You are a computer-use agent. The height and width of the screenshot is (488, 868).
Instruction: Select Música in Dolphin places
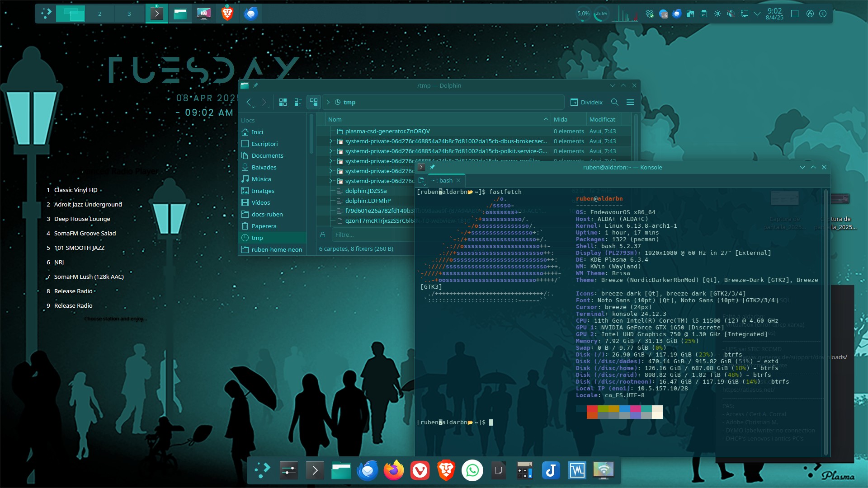tap(273, 179)
